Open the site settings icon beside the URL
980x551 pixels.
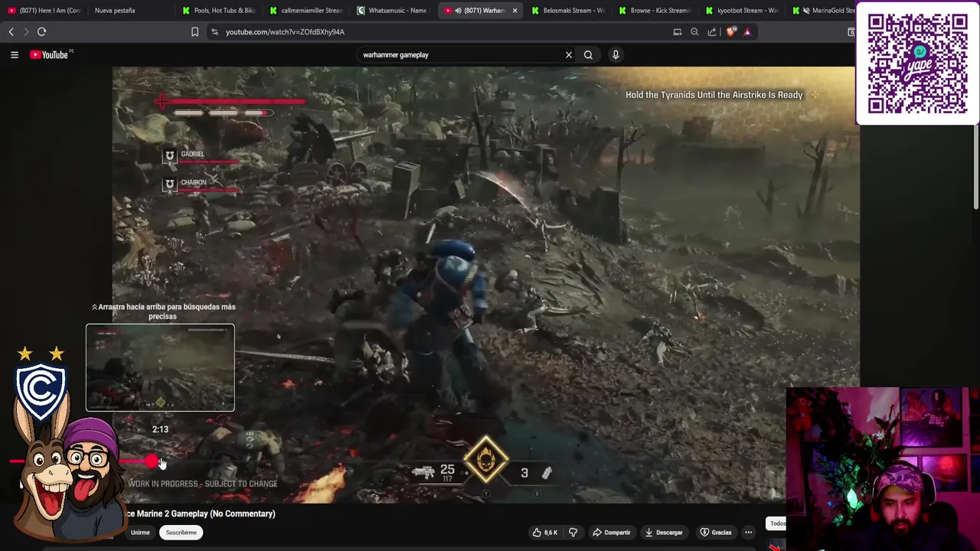(x=214, y=32)
